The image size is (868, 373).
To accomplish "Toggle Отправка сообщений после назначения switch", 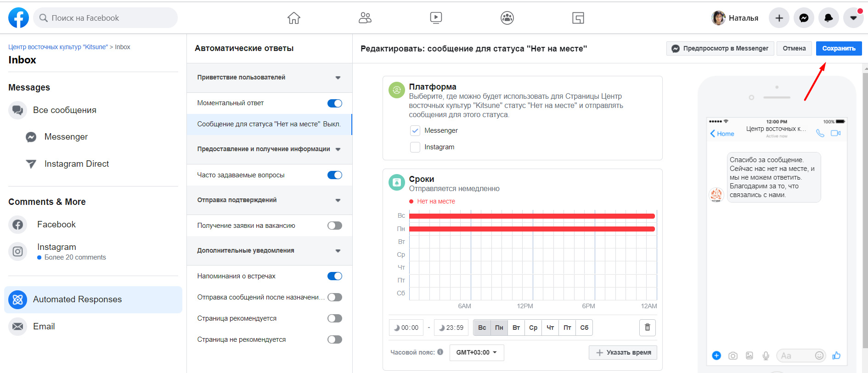I will click(x=335, y=297).
